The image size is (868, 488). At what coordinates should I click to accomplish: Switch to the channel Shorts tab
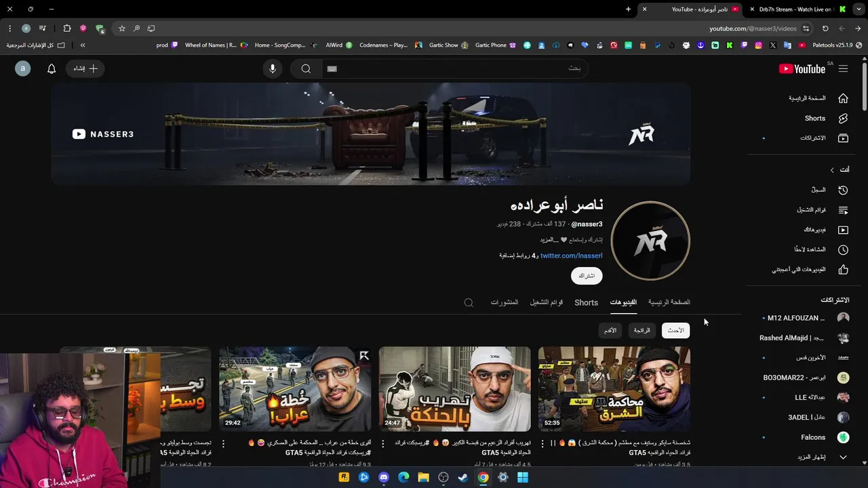(x=586, y=303)
